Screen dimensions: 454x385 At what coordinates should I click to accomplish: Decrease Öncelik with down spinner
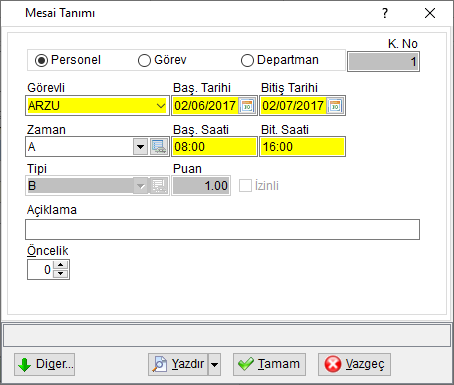tap(61, 274)
